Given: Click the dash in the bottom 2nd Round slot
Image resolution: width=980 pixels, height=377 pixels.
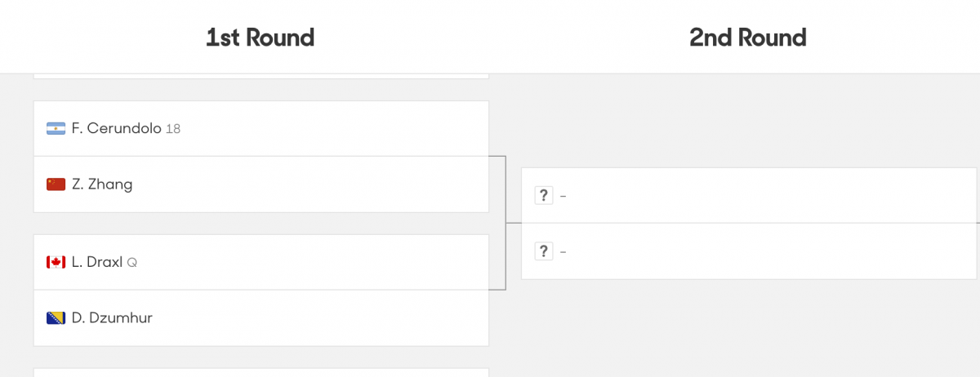Looking at the screenshot, I should (x=563, y=251).
